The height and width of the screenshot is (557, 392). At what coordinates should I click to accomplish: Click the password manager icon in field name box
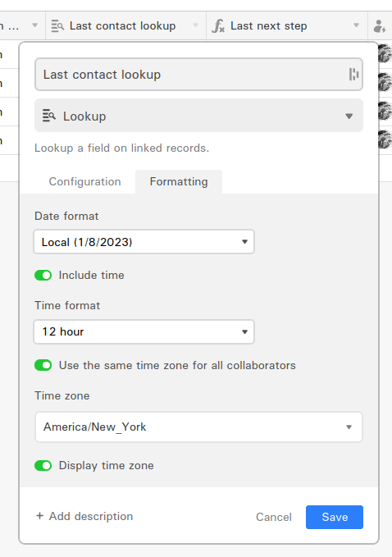[x=353, y=75]
